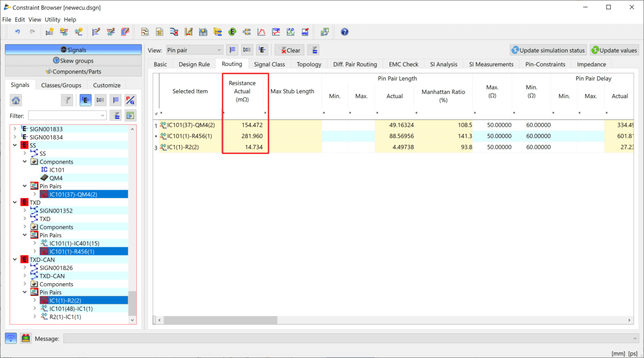Click the red waveform graph icon in the toolbar

(x=261, y=32)
